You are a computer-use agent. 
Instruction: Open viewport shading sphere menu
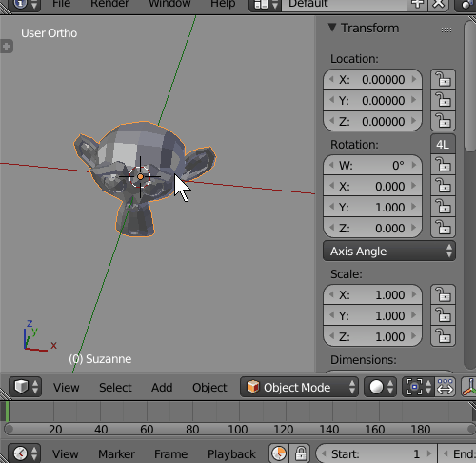coord(380,387)
